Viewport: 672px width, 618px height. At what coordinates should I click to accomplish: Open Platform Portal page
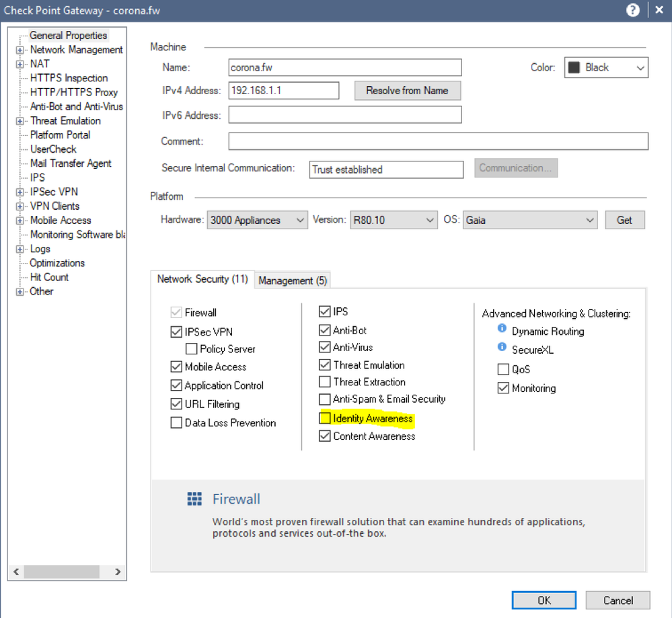[60, 135]
